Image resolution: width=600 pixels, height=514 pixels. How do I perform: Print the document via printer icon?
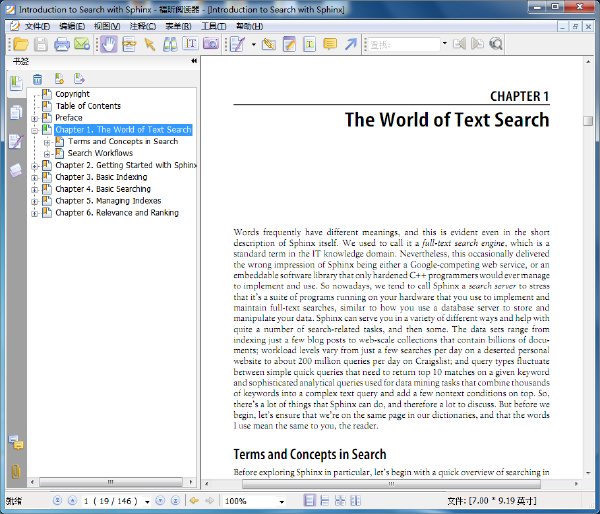[x=62, y=44]
